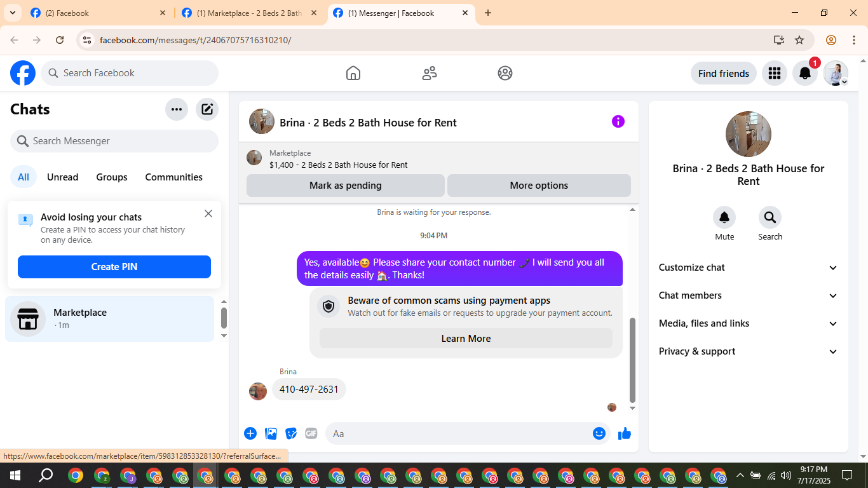Expand Privacy & support section
The height and width of the screenshot is (488, 868).
pyautogui.click(x=749, y=351)
